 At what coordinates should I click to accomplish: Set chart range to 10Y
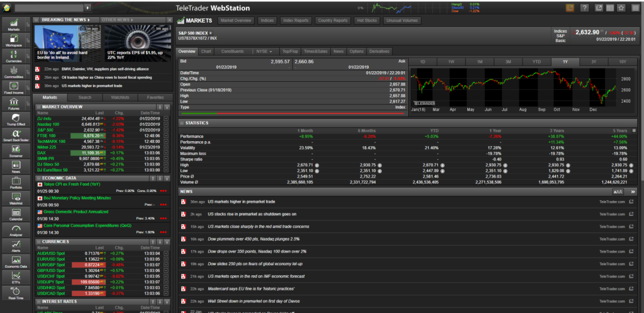tap(623, 62)
